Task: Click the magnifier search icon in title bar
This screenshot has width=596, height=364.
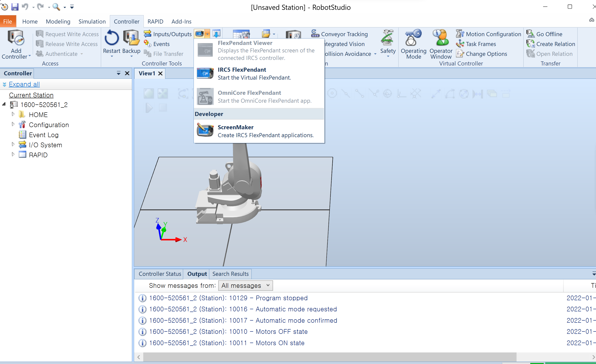Action: pyautogui.click(x=56, y=7)
